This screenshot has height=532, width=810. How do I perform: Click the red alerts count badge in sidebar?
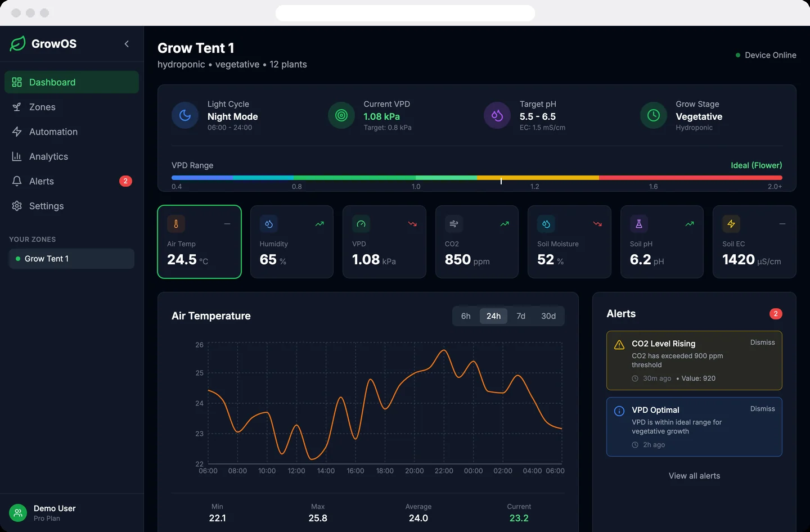pos(125,181)
